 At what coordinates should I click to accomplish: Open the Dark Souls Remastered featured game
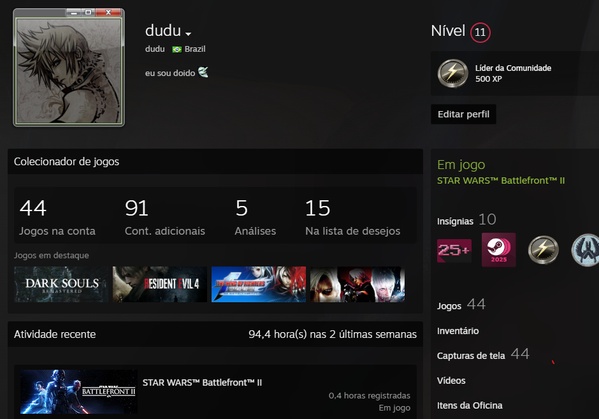point(61,285)
